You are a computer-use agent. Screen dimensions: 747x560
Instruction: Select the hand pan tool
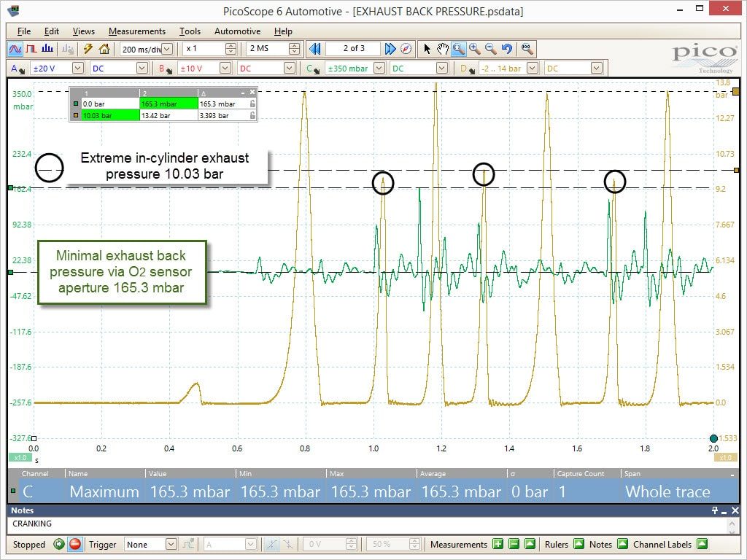[x=443, y=49]
